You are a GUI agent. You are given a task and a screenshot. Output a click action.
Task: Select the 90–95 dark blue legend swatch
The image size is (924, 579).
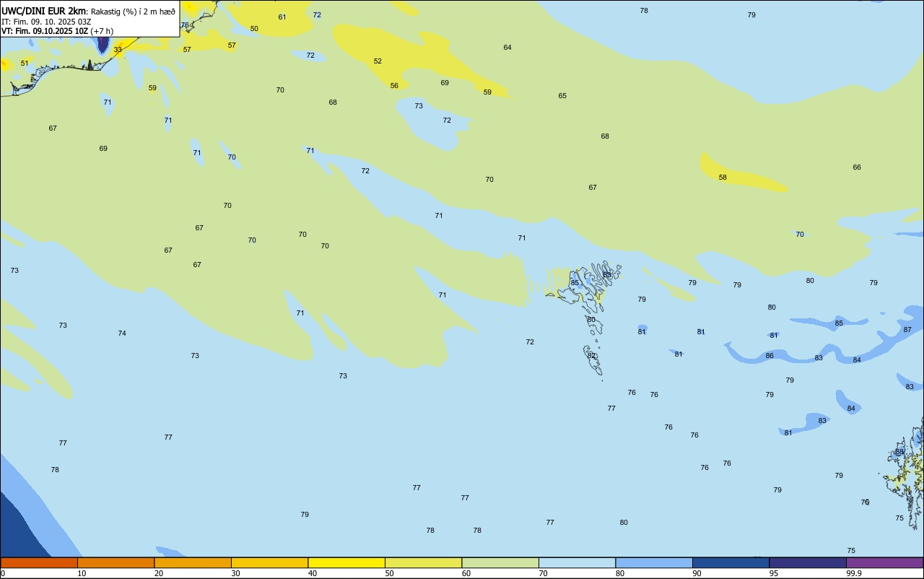[731, 562]
